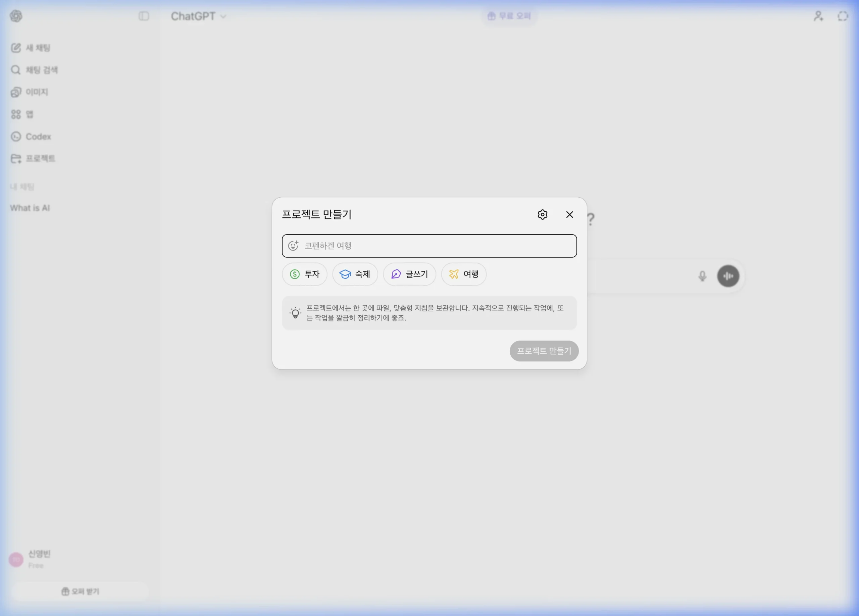Open the ChatGPT model dropdown
This screenshot has height=616, width=859.
tap(199, 16)
